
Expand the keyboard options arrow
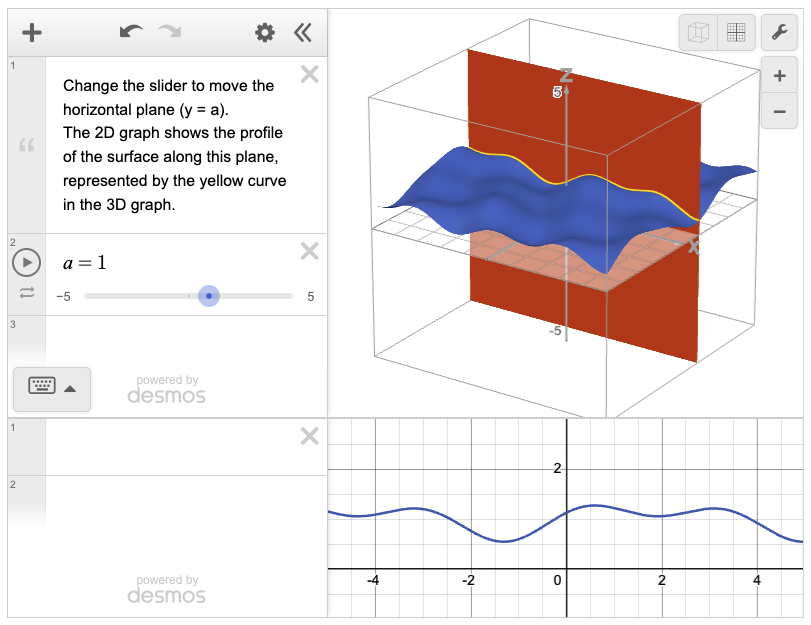click(70, 389)
